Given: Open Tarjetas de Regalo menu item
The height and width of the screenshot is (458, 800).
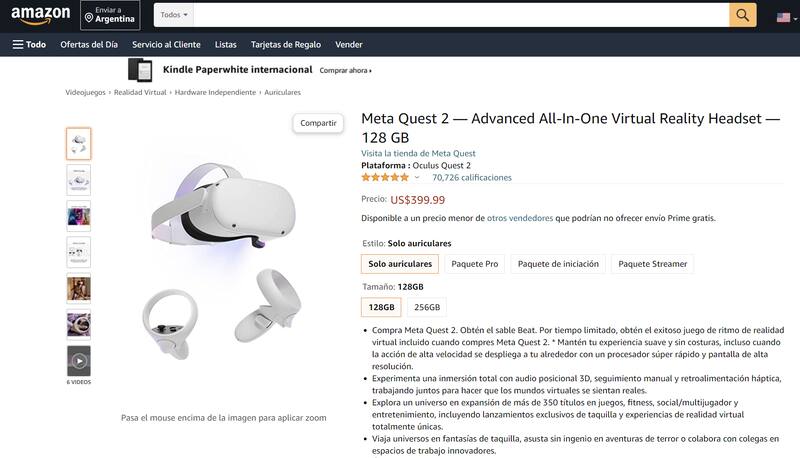Looking at the screenshot, I should (286, 44).
